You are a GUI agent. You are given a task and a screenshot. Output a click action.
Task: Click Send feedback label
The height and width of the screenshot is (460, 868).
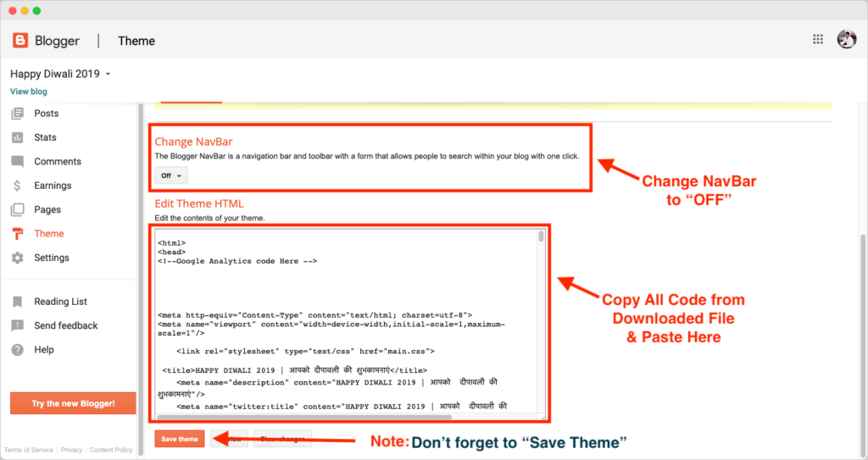66,325
